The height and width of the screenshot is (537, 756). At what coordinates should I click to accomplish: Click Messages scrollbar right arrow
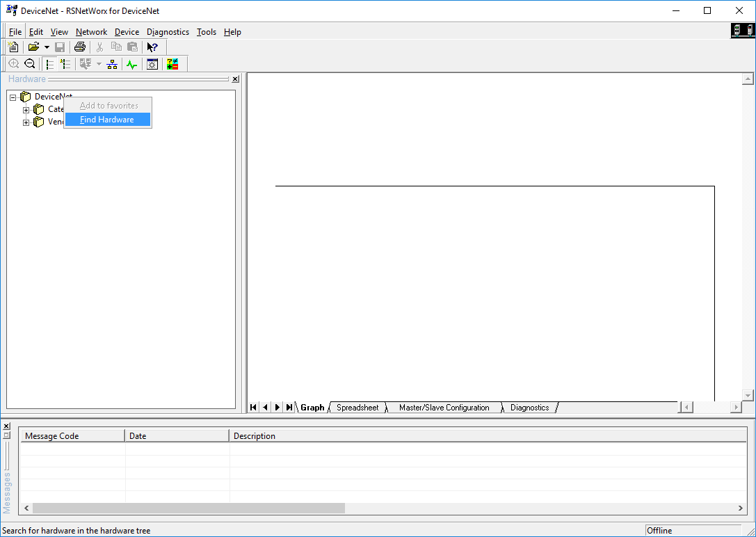pyautogui.click(x=741, y=508)
